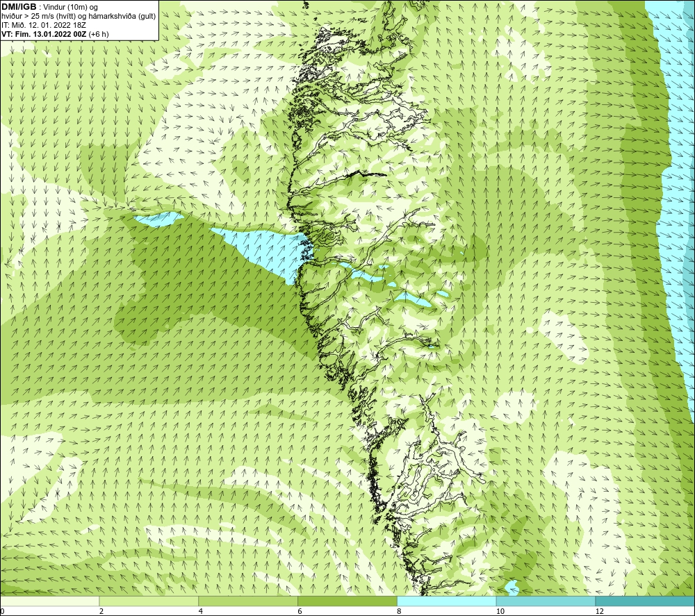Click the 0–2 m/s palest legend swatch
Viewport: 695px width, 616px height.
point(49,601)
